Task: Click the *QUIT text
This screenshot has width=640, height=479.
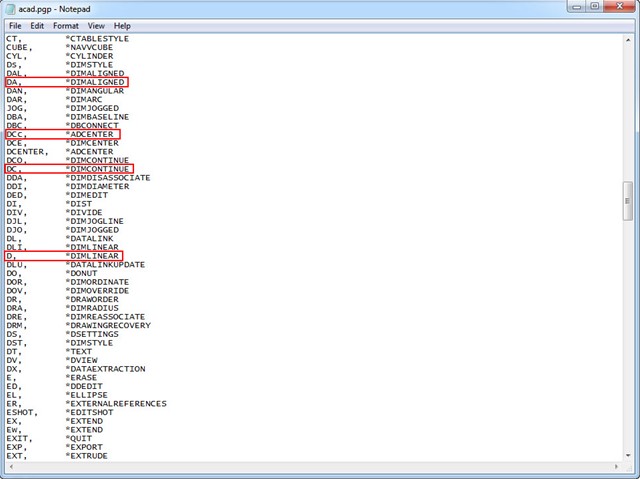Action: pos(78,439)
